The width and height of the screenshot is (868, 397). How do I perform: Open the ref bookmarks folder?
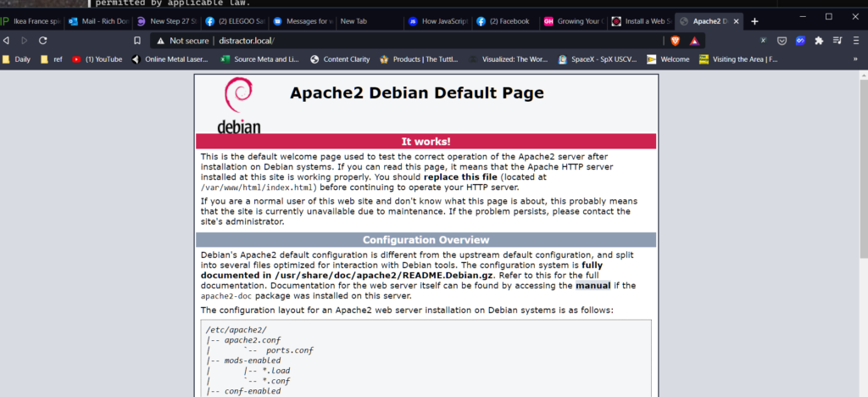click(52, 59)
